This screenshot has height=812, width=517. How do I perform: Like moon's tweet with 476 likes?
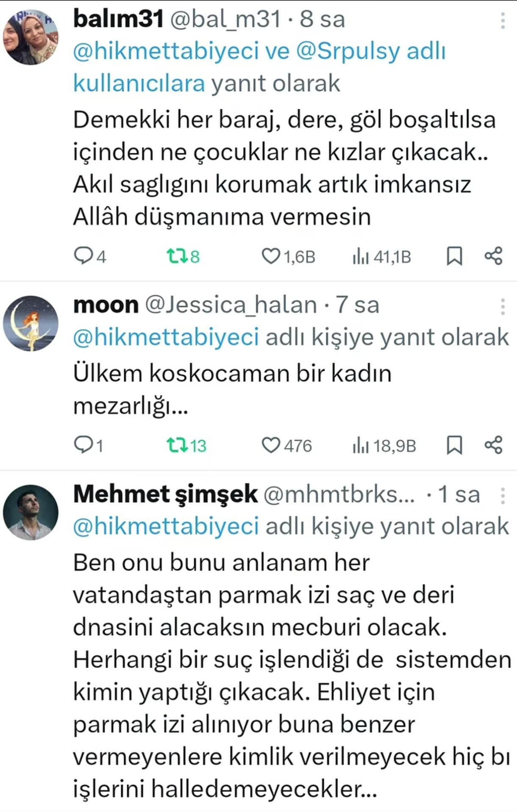(270, 445)
